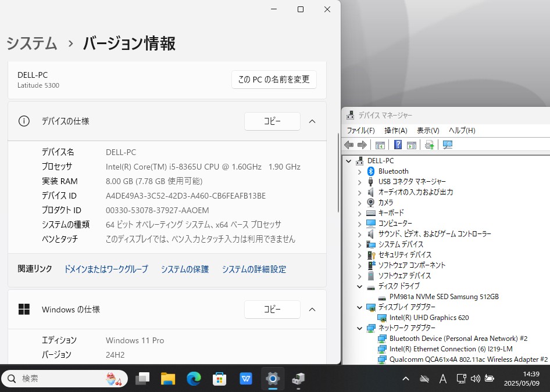Expand the ソフトウェア コンポーネント category
550x392 pixels.
(359, 266)
